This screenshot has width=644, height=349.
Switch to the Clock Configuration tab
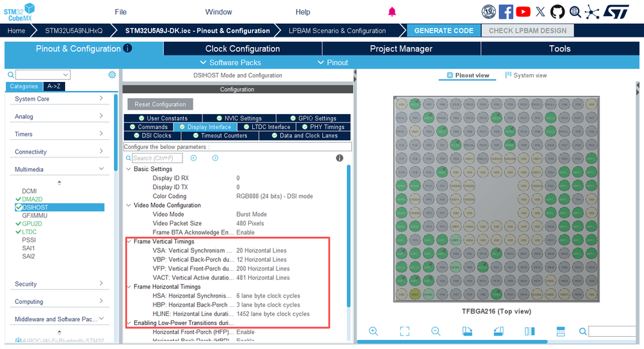tap(242, 48)
